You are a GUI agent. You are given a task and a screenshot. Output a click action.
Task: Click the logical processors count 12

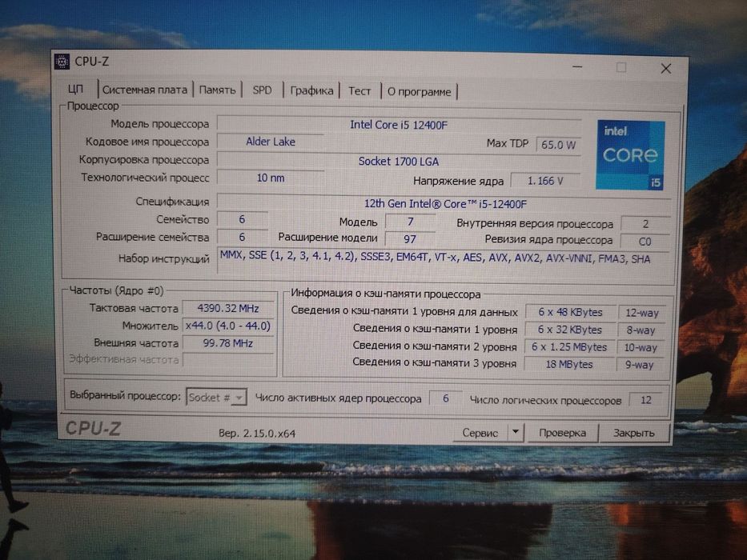[646, 400]
